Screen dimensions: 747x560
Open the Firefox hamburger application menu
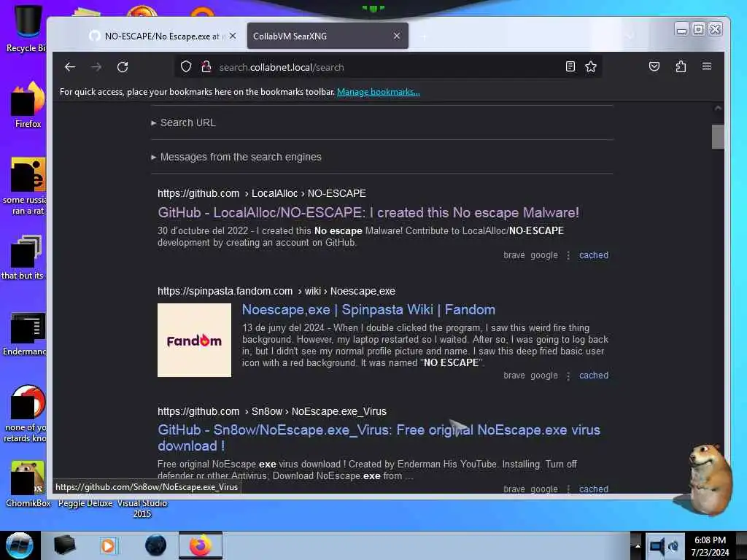pos(706,66)
